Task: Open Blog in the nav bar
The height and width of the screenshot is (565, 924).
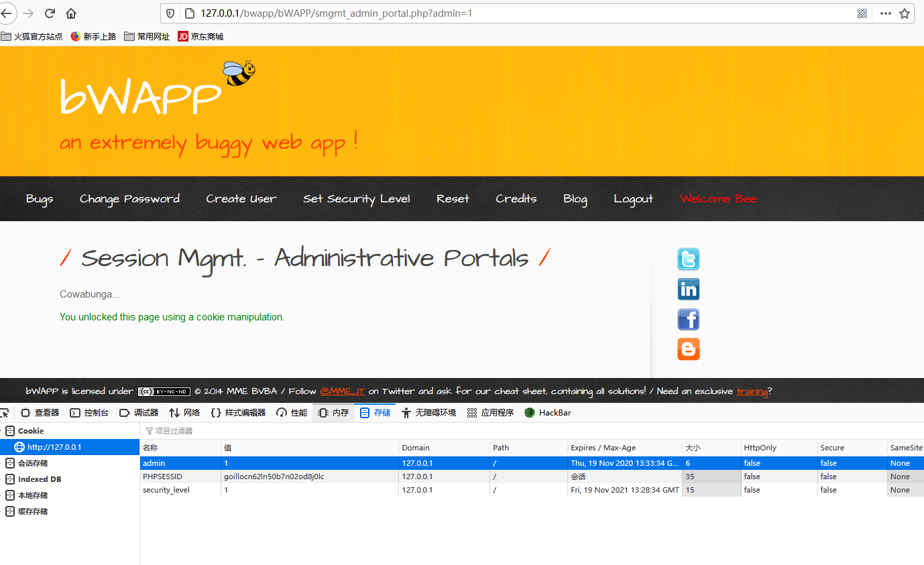Action: pos(575,199)
